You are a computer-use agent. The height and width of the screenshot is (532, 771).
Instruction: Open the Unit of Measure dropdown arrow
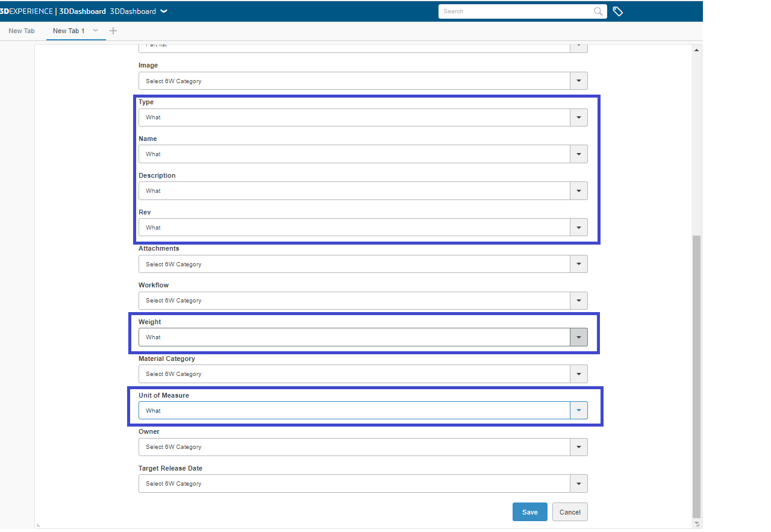coord(578,410)
